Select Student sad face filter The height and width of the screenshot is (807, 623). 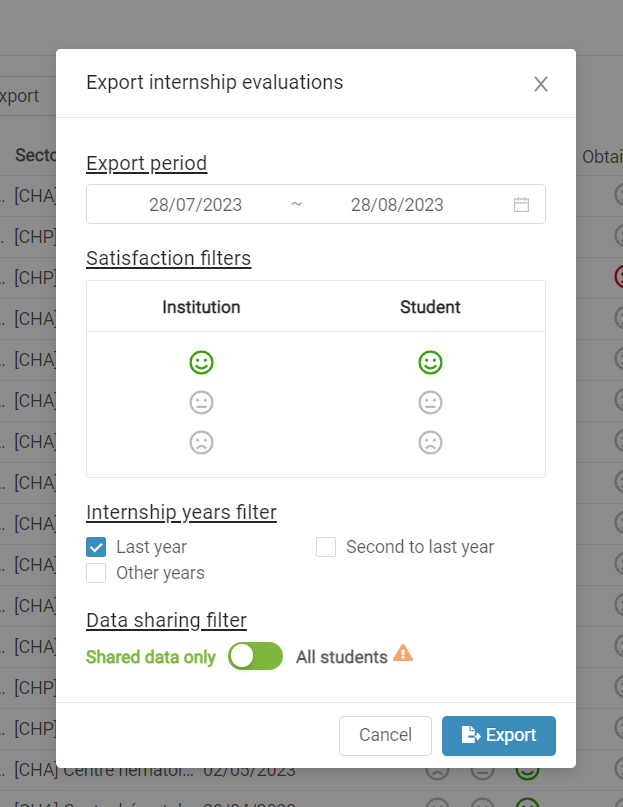pyautogui.click(x=430, y=443)
